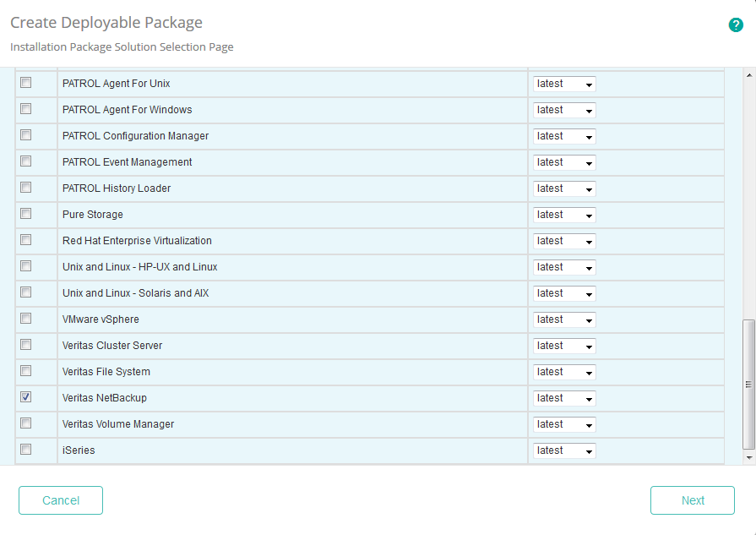Enable Red Hat Enterprise Virtualization

click(x=25, y=240)
